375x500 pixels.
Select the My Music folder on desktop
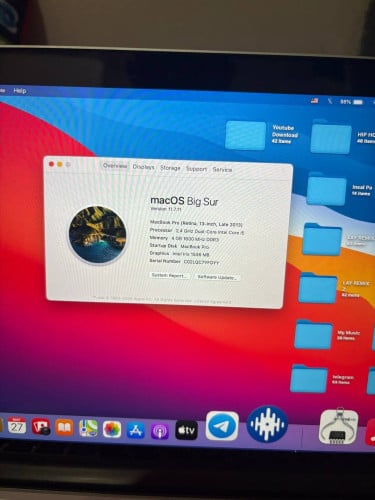point(313,335)
